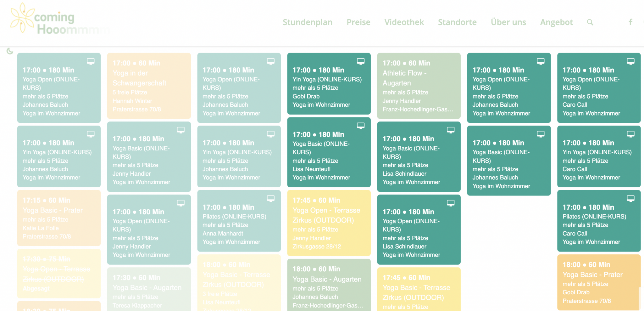Screen dimensions: 644x311
Task: Select Yoga Basic - Prater with Gobi Drab
Action: click(599, 282)
